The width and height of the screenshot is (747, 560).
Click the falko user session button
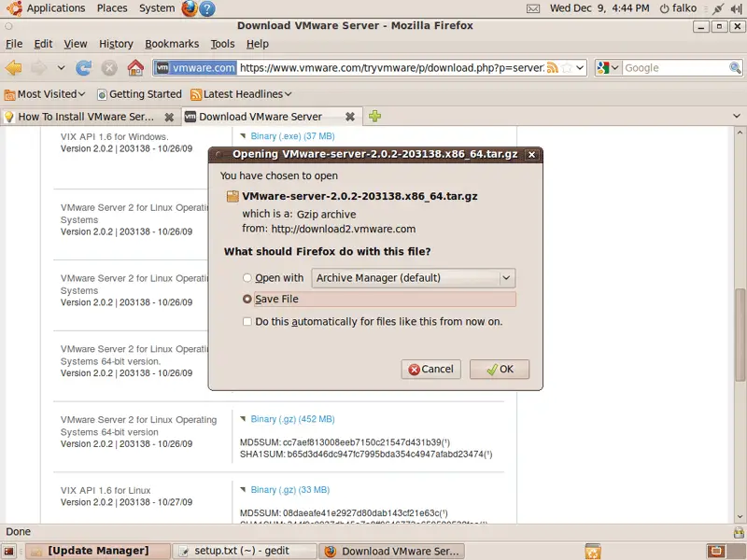click(x=678, y=8)
